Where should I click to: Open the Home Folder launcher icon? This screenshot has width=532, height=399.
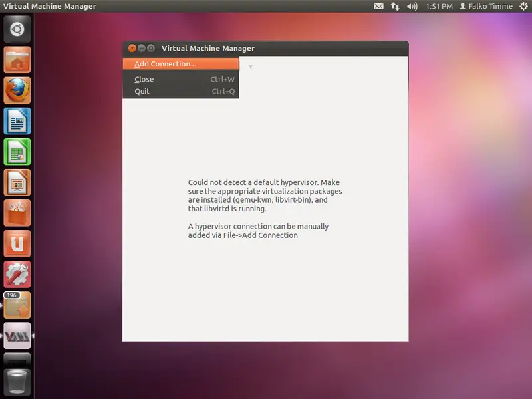point(17,60)
